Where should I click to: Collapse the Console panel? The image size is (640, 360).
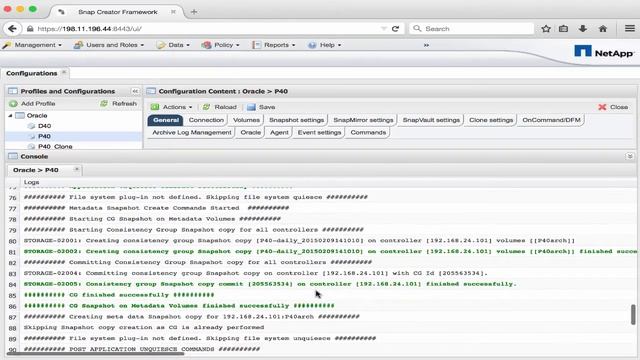click(630, 156)
